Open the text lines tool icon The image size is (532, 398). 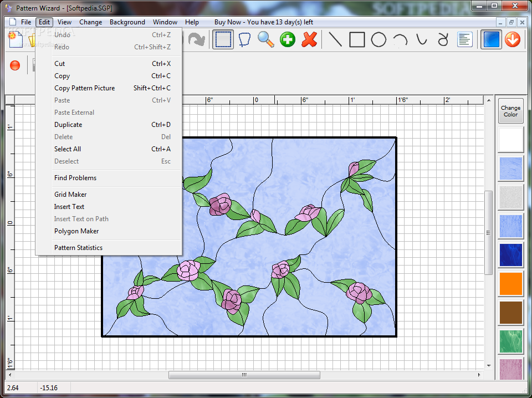(x=465, y=40)
